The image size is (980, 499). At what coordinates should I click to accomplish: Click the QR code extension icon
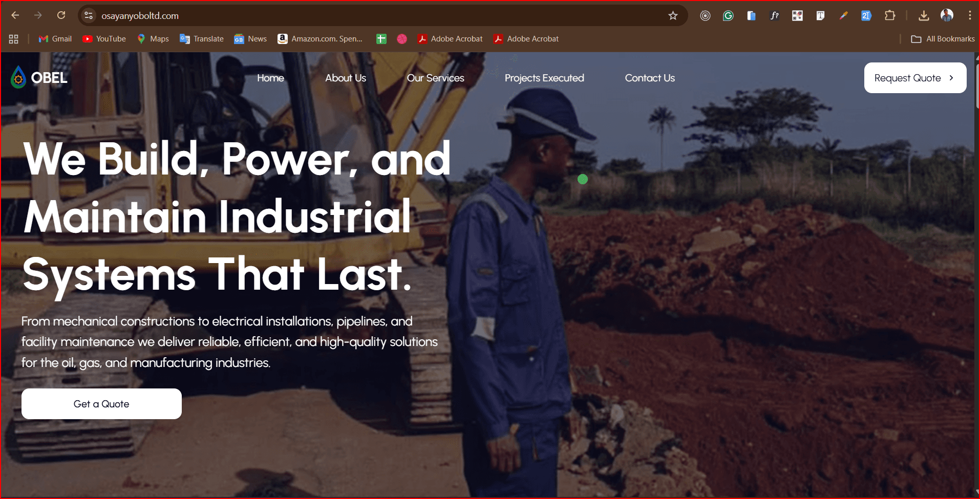click(797, 16)
